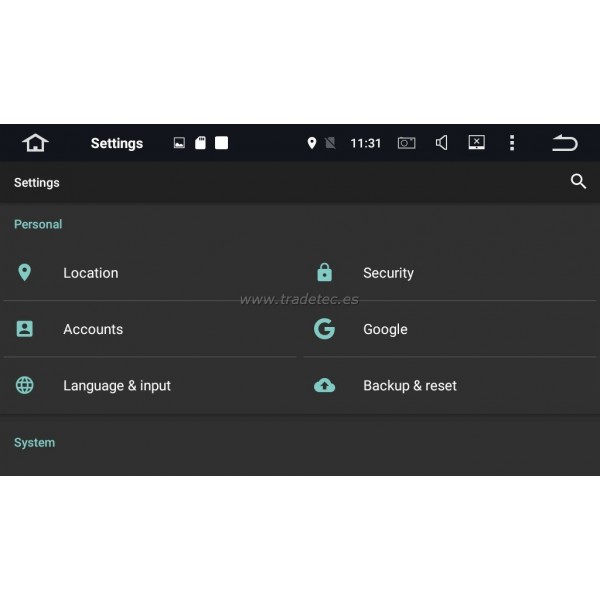Tap the white square notification icon
The height and width of the screenshot is (600, 600).
pyautogui.click(x=221, y=143)
